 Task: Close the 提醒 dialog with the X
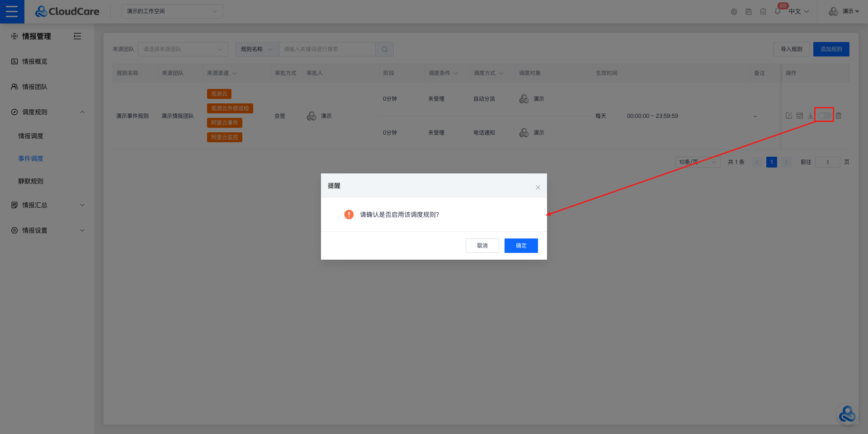pos(538,187)
